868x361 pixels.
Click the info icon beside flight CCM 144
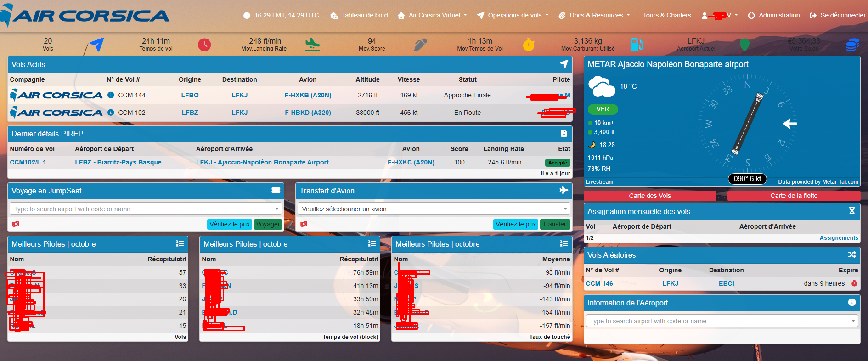click(111, 95)
